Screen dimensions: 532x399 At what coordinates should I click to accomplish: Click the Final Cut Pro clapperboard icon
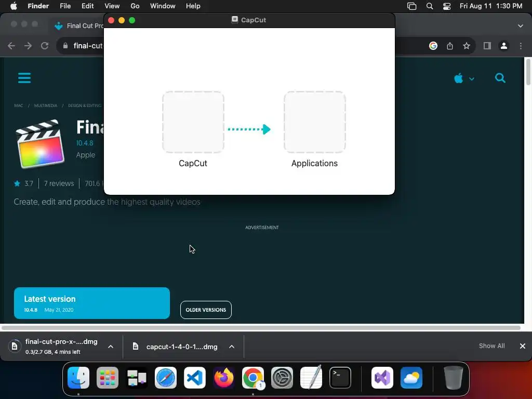[x=40, y=144]
